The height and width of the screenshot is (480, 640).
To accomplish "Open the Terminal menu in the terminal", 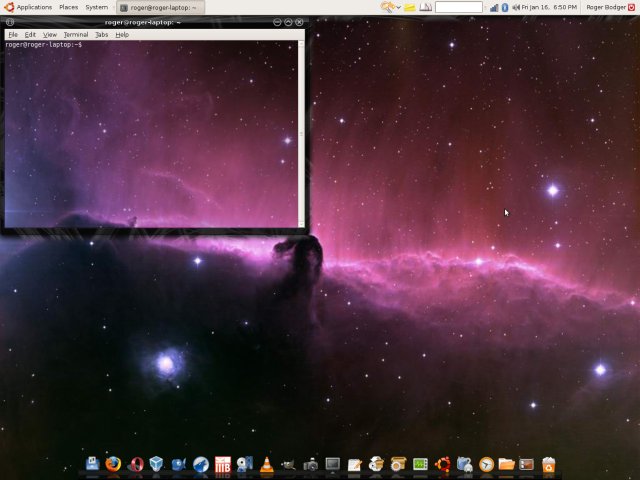I will [x=76, y=35].
